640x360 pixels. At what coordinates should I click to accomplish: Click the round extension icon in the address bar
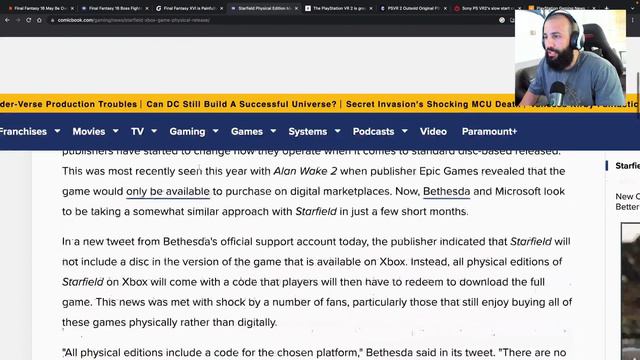[x=502, y=20]
